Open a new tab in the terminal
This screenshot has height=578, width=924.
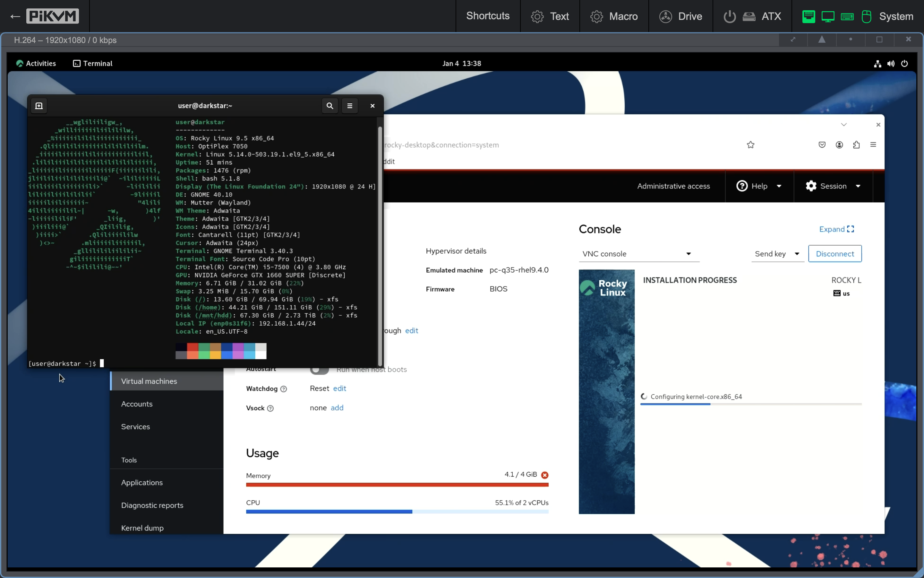pos(39,106)
